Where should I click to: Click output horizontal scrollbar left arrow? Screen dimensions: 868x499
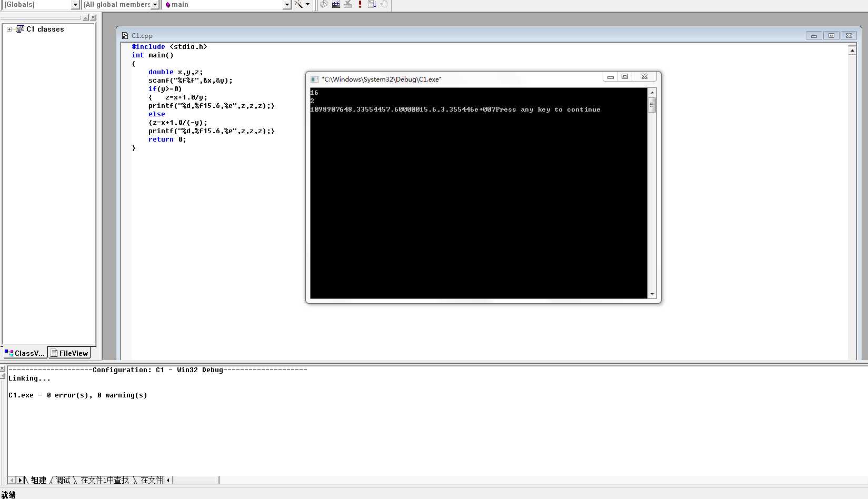click(x=168, y=480)
